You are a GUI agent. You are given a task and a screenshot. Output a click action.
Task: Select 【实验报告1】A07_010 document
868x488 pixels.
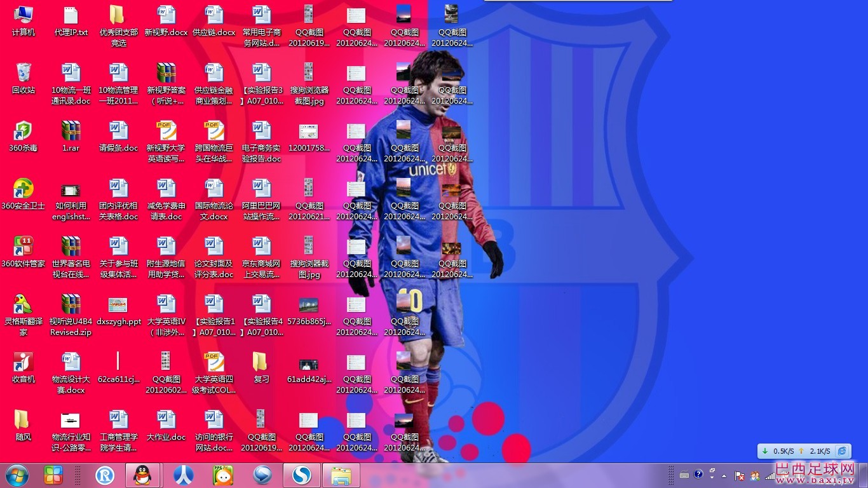(x=214, y=315)
